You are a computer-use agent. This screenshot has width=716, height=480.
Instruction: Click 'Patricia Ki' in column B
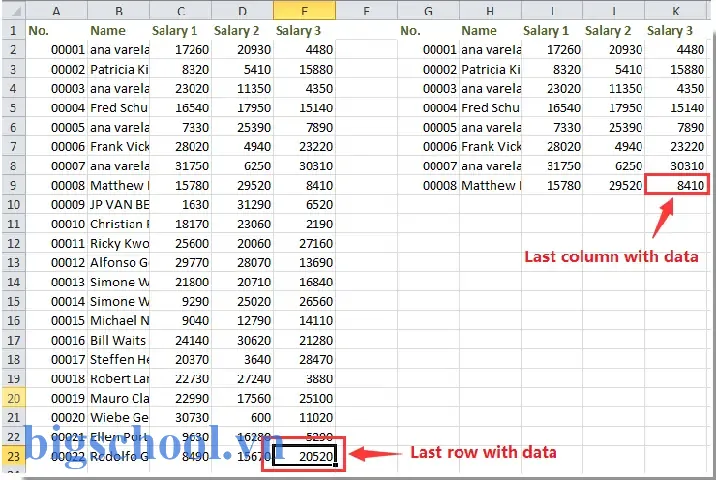pyautogui.click(x=119, y=69)
